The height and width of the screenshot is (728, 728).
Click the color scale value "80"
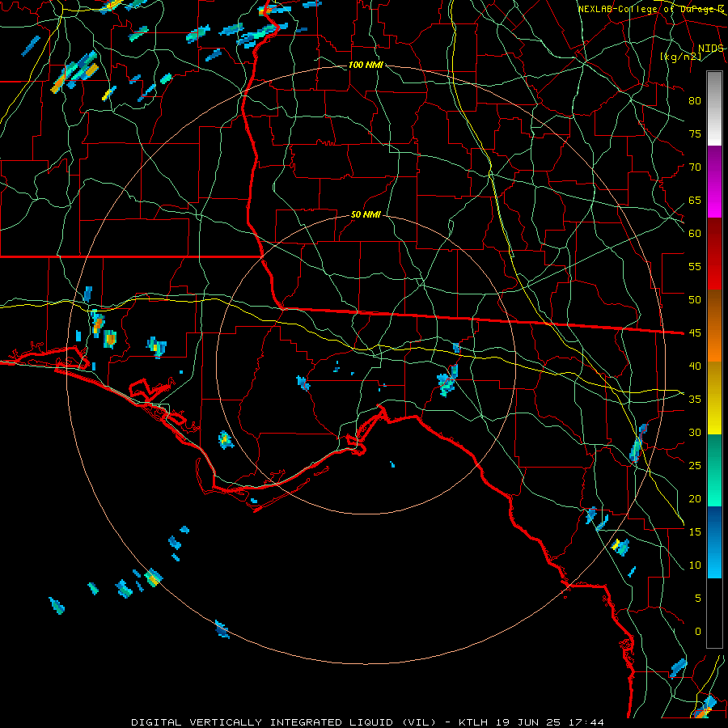[695, 101]
